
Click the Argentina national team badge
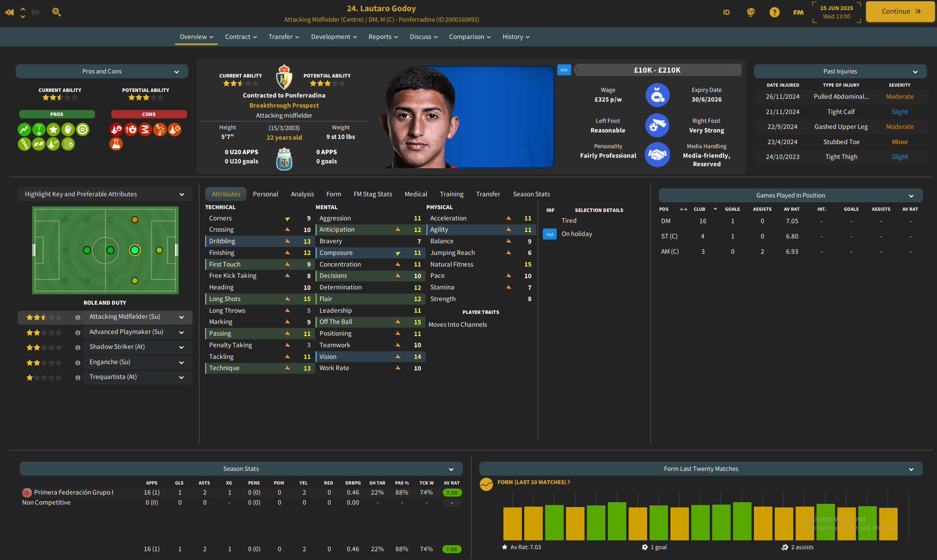tap(284, 159)
